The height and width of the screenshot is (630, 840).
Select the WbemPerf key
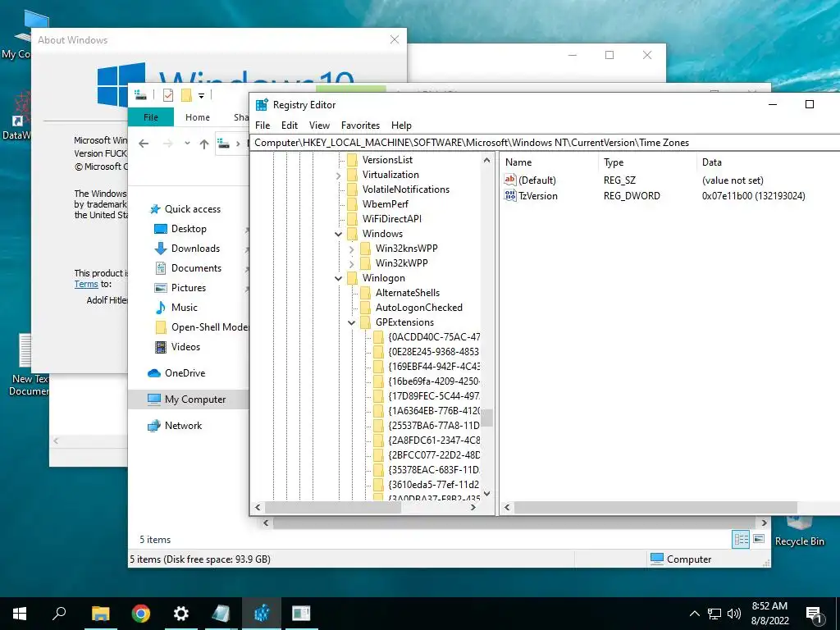(x=386, y=204)
